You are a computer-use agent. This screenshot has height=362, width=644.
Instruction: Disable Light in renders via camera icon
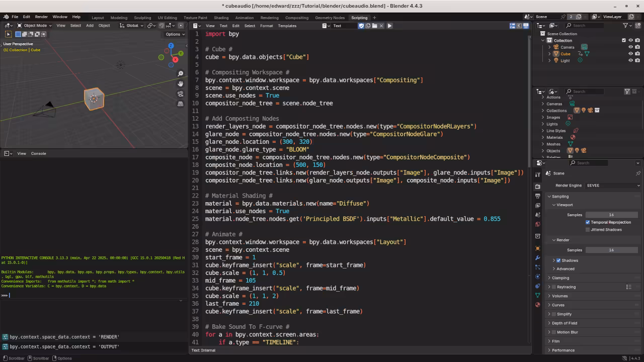click(x=637, y=60)
